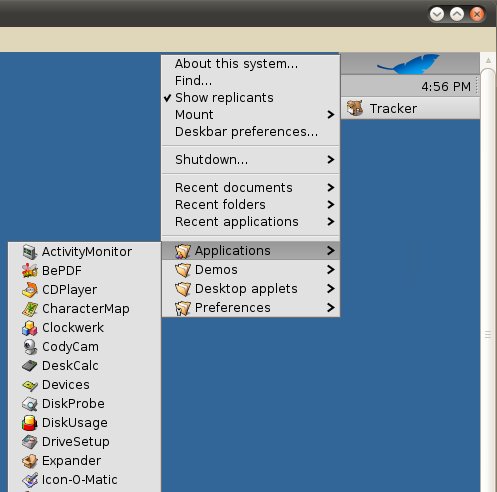Screen dimensions: 497x492
Task: Choose Find... from the Deskbar menu
Action: pyautogui.click(x=251, y=81)
